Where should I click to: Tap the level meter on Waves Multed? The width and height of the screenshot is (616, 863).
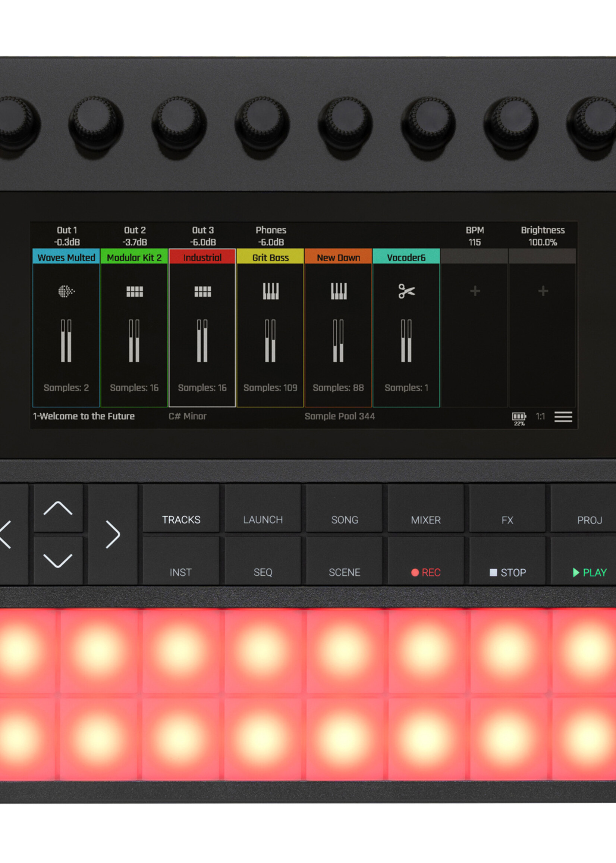[66, 341]
